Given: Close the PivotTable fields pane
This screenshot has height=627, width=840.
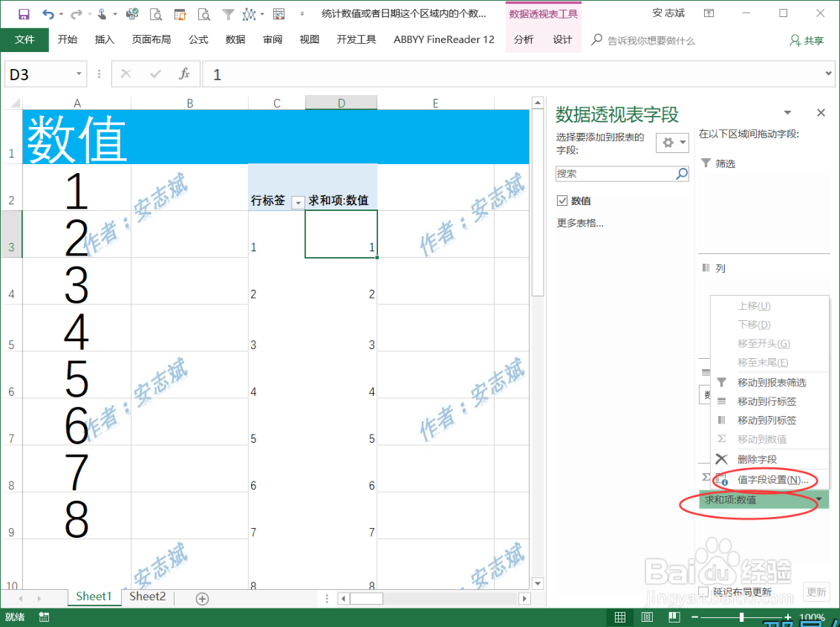Looking at the screenshot, I should pos(821,113).
